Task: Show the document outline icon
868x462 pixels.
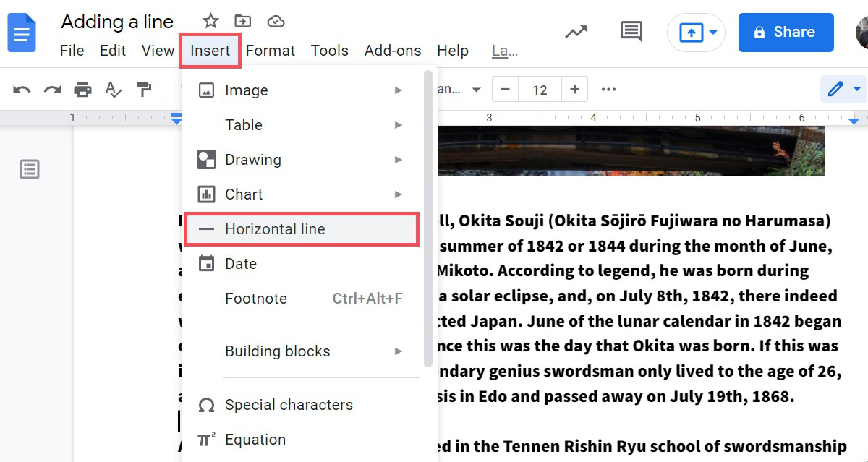Action: coord(30,170)
